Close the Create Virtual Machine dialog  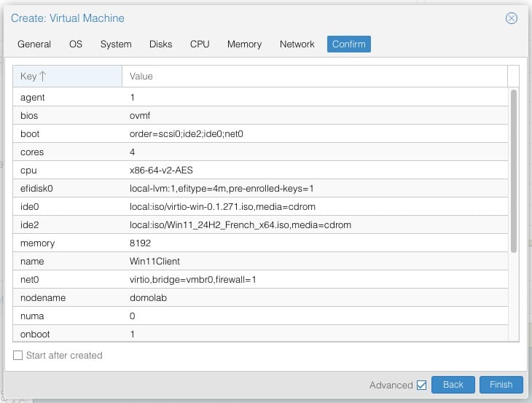click(x=512, y=18)
